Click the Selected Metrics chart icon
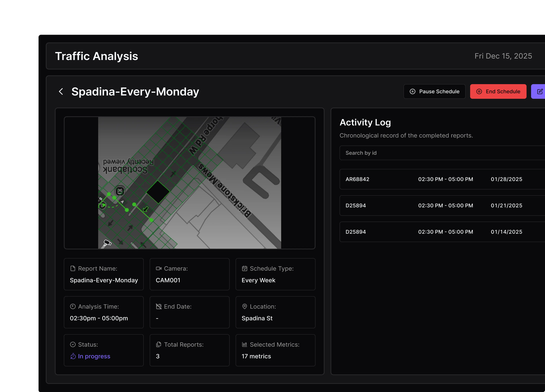 point(244,344)
